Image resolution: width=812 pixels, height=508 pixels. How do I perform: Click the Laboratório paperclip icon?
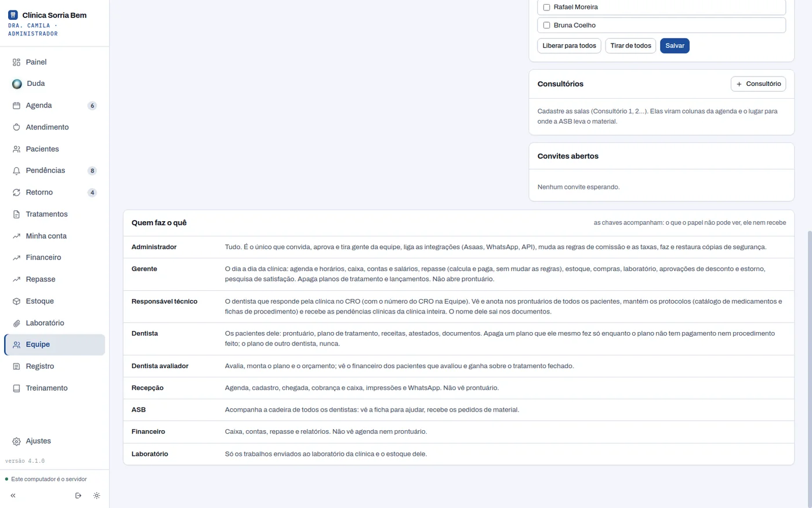(16, 323)
